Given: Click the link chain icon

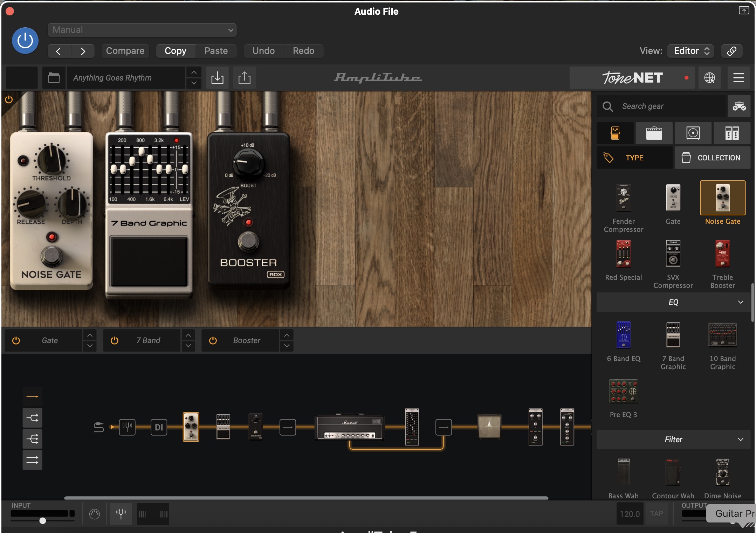Looking at the screenshot, I should [x=731, y=51].
